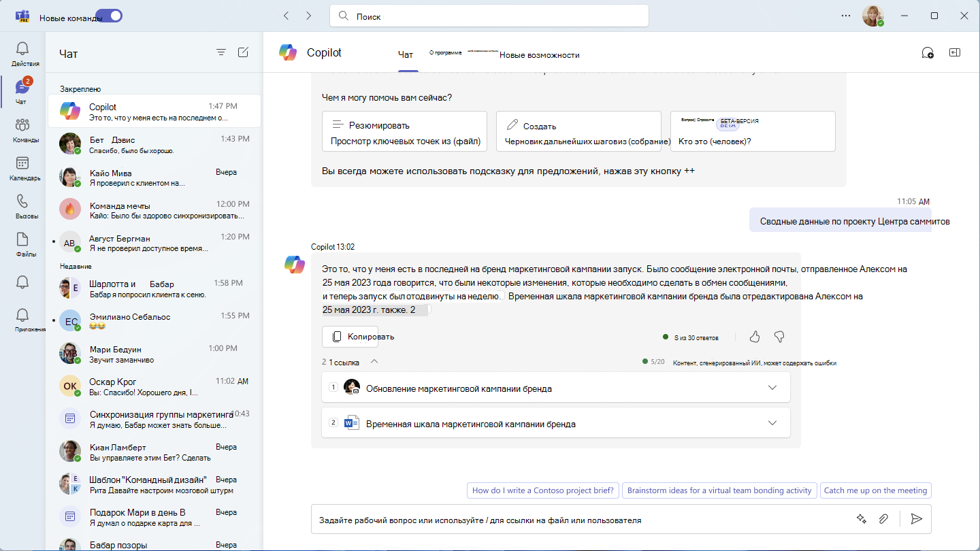The image size is (980, 551).
Task: Click the Создать suggestion card
Action: coord(578,131)
